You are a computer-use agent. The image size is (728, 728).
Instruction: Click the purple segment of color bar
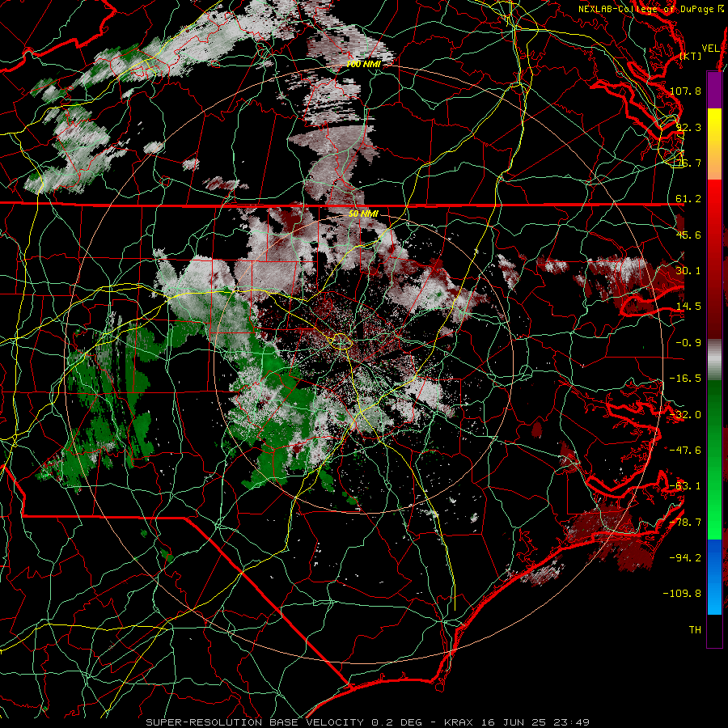click(714, 90)
